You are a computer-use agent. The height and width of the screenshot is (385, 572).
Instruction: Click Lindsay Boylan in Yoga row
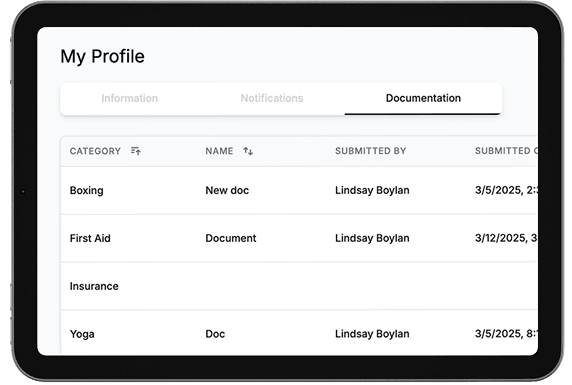tap(372, 334)
